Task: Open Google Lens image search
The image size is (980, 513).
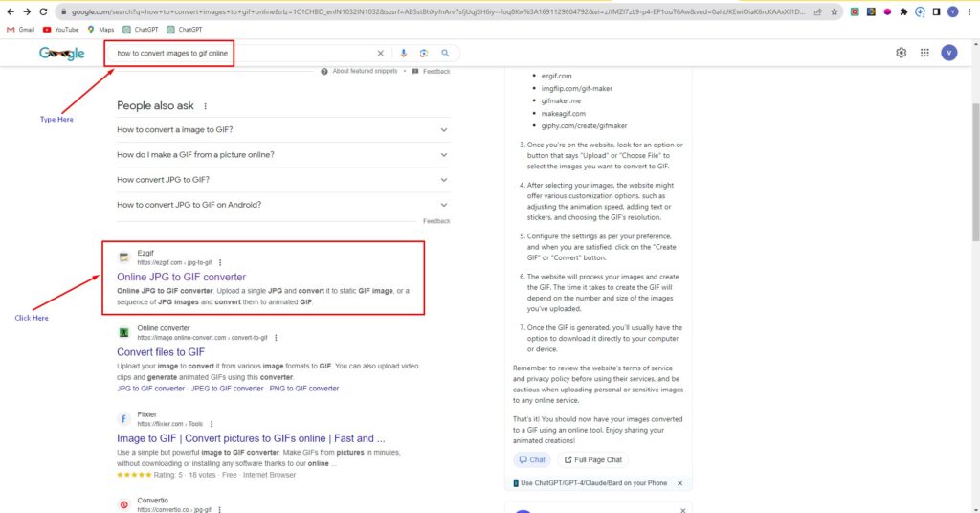Action: coord(423,54)
